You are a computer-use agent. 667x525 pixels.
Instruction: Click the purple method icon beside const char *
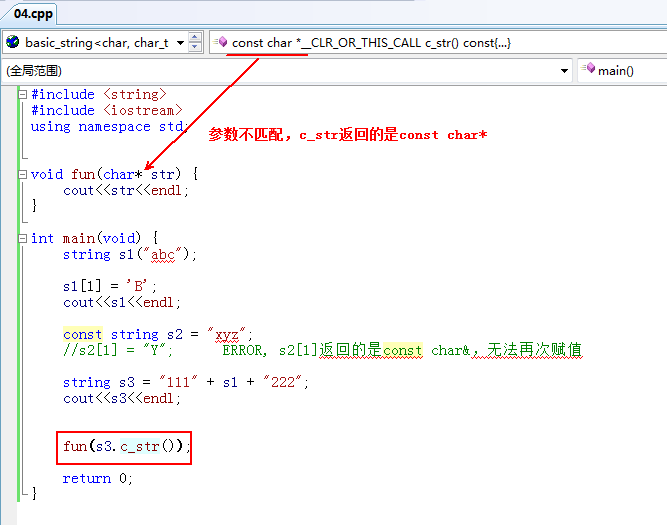coord(220,41)
